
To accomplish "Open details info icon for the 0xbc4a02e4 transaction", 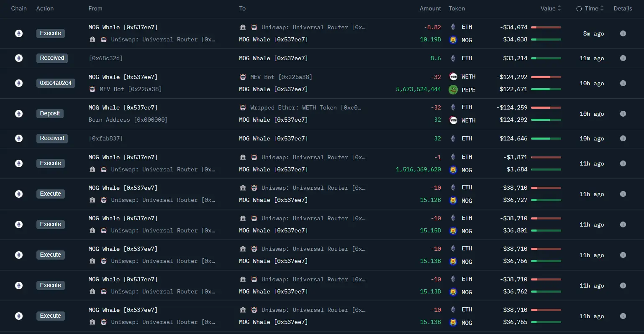I will point(623,83).
